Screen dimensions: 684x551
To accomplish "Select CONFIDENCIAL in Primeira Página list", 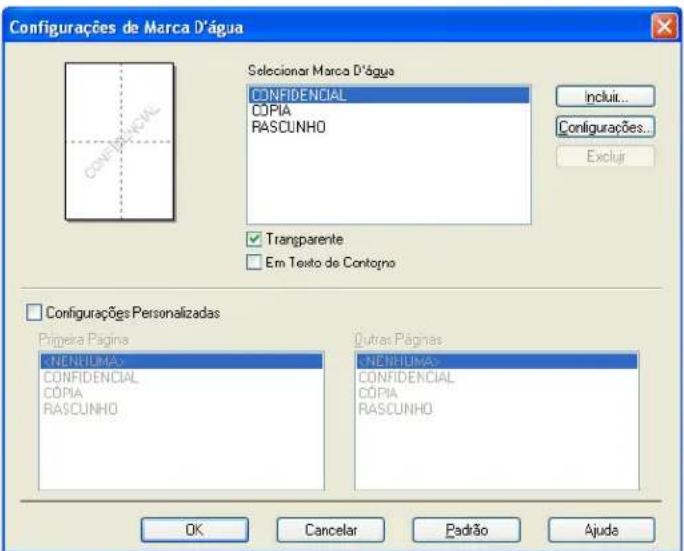I will (181, 377).
